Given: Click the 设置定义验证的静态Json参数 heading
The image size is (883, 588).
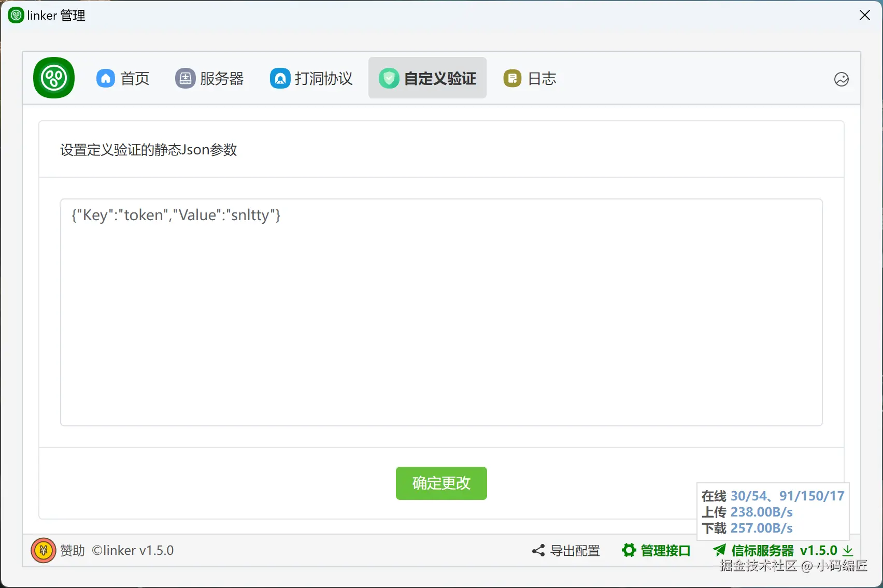Looking at the screenshot, I should [x=149, y=150].
